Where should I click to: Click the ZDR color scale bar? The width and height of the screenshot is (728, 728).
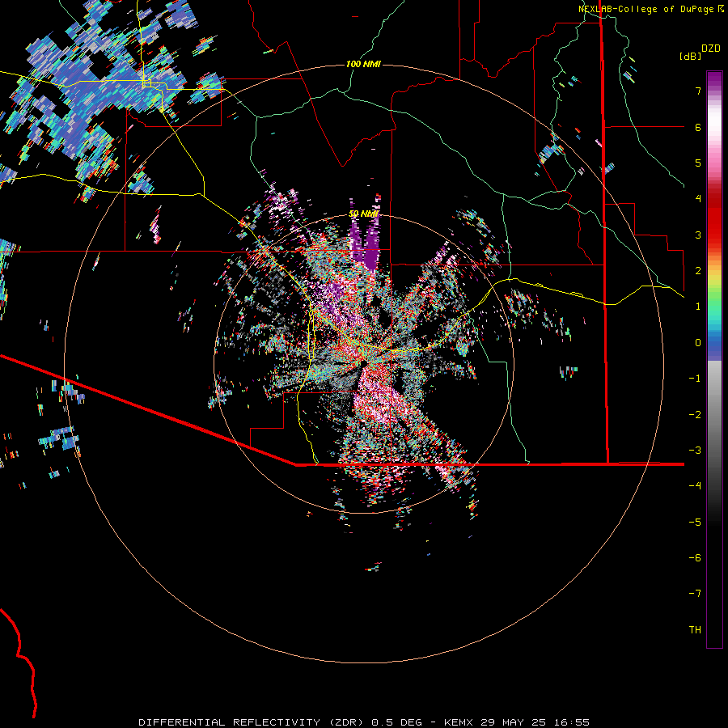tap(714, 359)
